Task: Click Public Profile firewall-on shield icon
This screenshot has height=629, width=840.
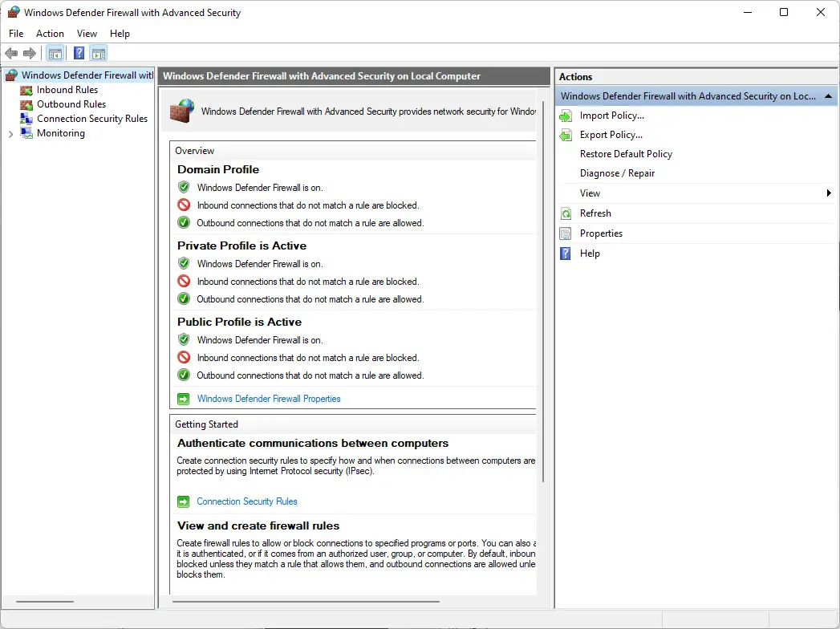Action: 184,339
